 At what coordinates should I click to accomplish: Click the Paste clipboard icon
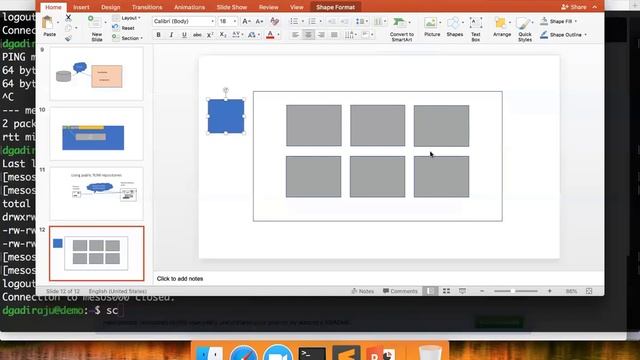click(x=48, y=22)
